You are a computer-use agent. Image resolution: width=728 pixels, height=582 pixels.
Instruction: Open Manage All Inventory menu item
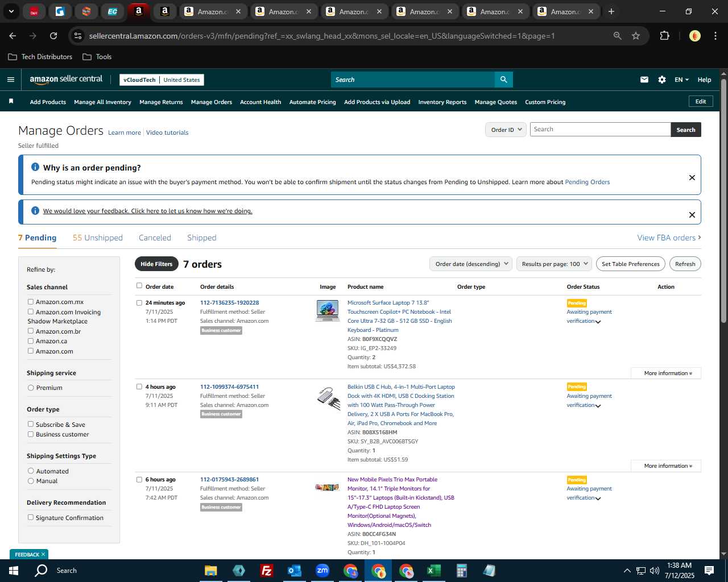pyautogui.click(x=102, y=102)
